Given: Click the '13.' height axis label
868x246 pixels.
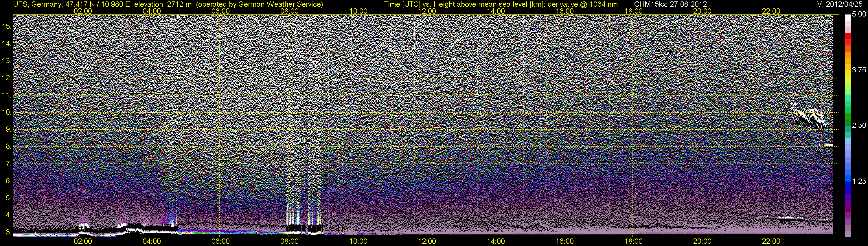Looking at the screenshot, I should [x=7, y=61].
